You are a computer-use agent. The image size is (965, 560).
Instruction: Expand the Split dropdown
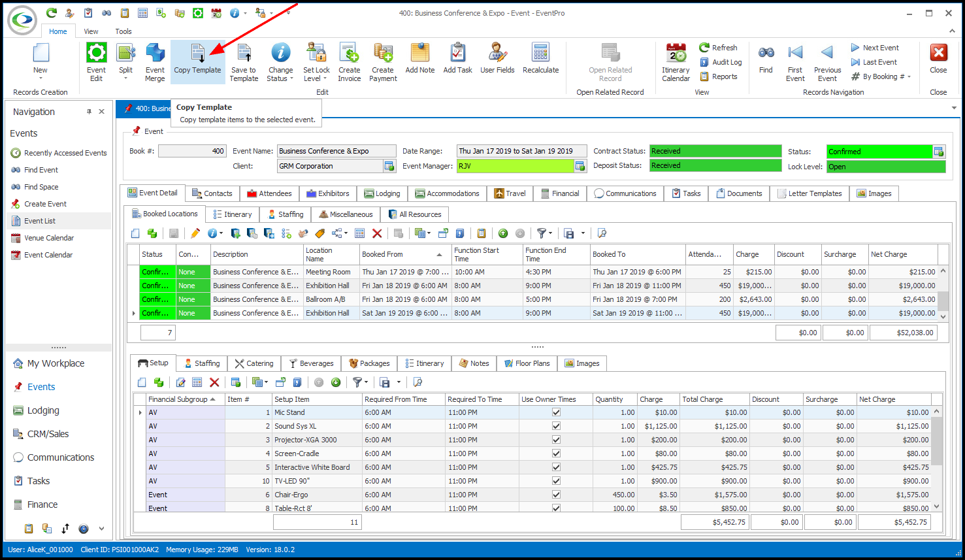[125, 78]
